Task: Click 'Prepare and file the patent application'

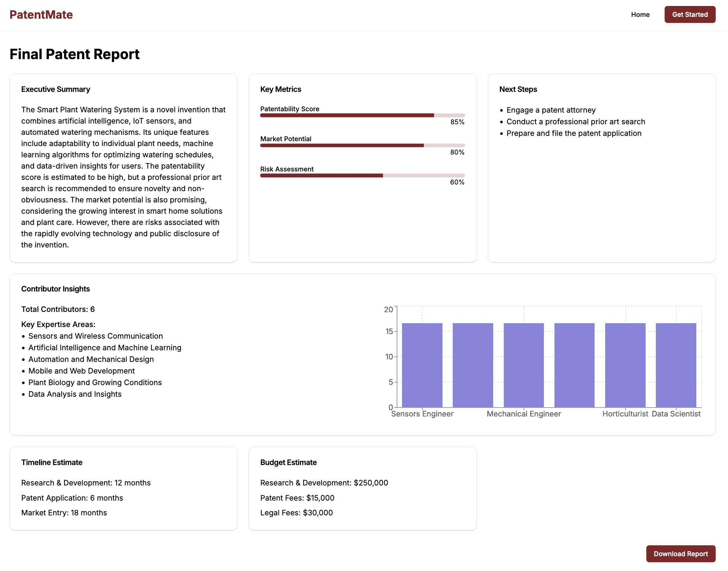Action: tap(574, 133)
